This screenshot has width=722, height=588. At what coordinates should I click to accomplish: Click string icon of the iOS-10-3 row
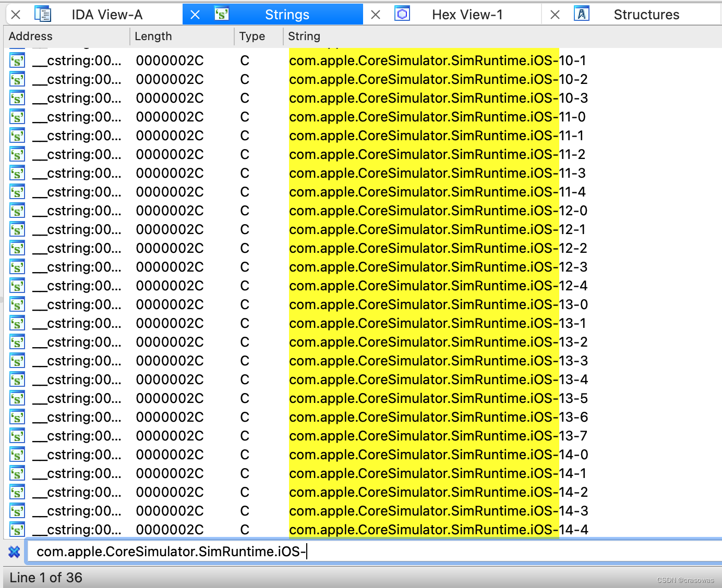pyautogui.click(x=17, y=98)
